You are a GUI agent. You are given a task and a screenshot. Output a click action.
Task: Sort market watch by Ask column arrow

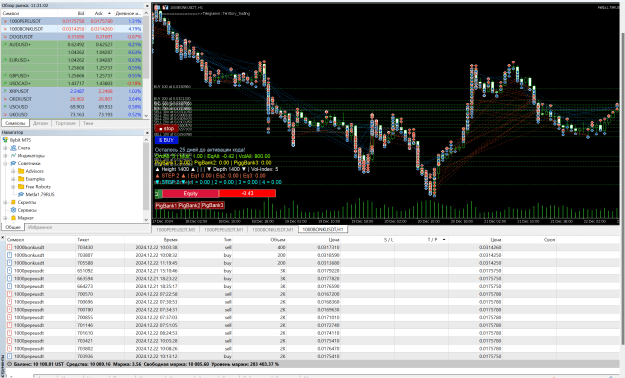coord(109,13)
